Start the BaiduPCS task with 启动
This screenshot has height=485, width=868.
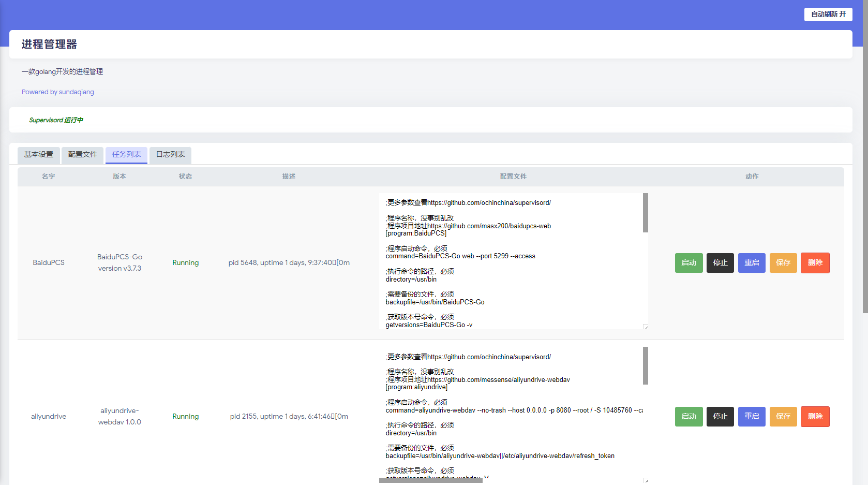pyautogui.click(x=689, y=263)
